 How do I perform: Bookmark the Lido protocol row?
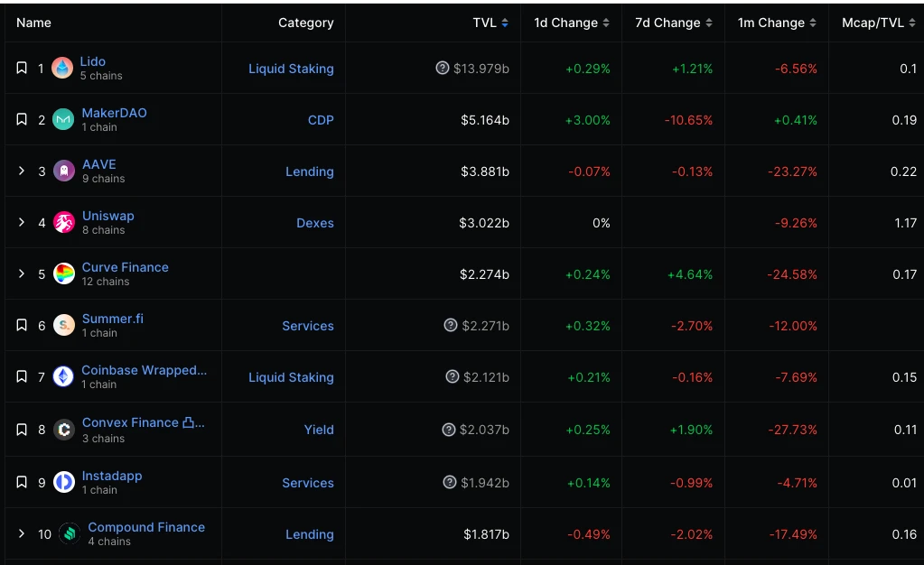click(22, 69)
